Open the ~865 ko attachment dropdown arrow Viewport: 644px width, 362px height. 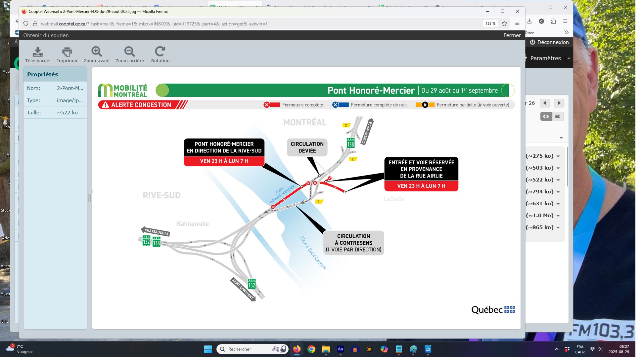pos(558,227)
